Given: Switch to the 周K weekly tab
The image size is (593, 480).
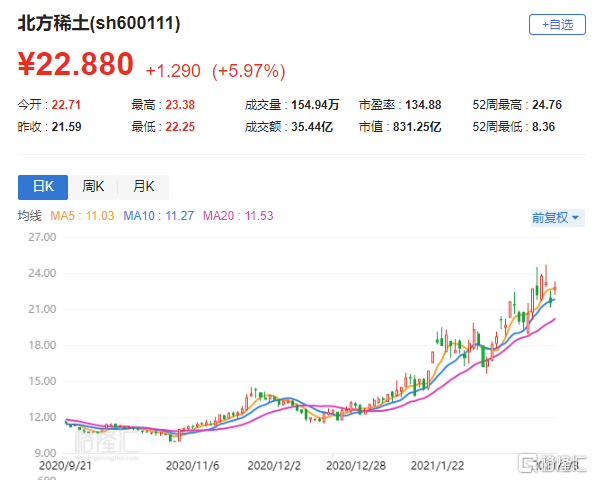Looking at the screenshot, I should 93,187.
